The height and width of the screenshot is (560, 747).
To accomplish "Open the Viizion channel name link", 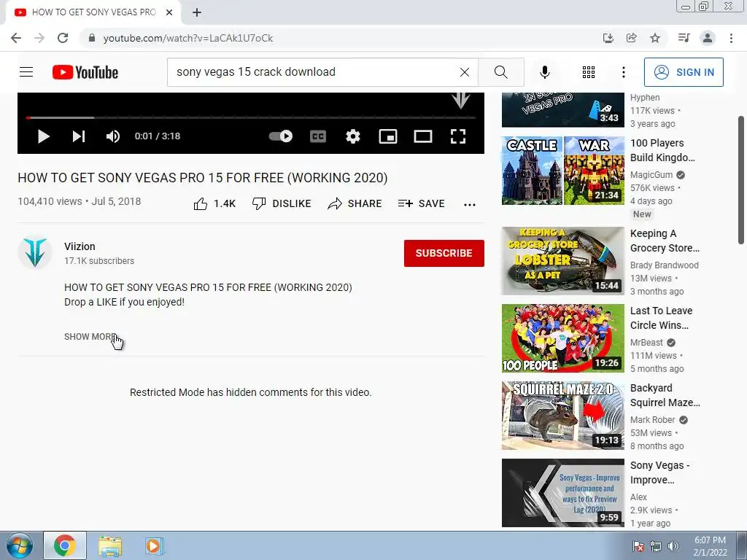I will (80, 246).
